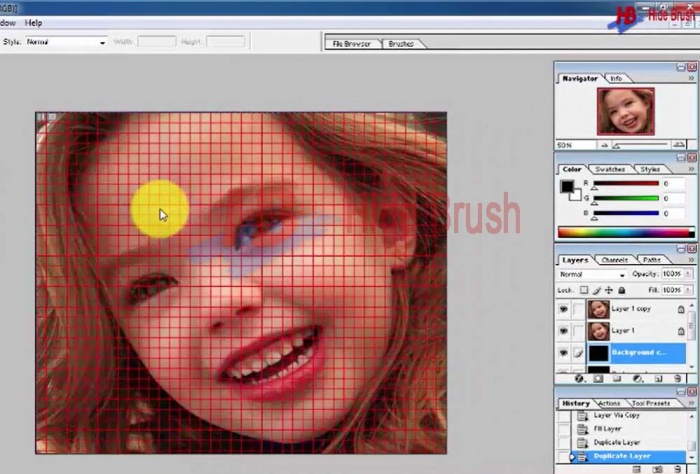Open the Brushes tab in palette well
This screenshot has height=474, width=700.
401,44
